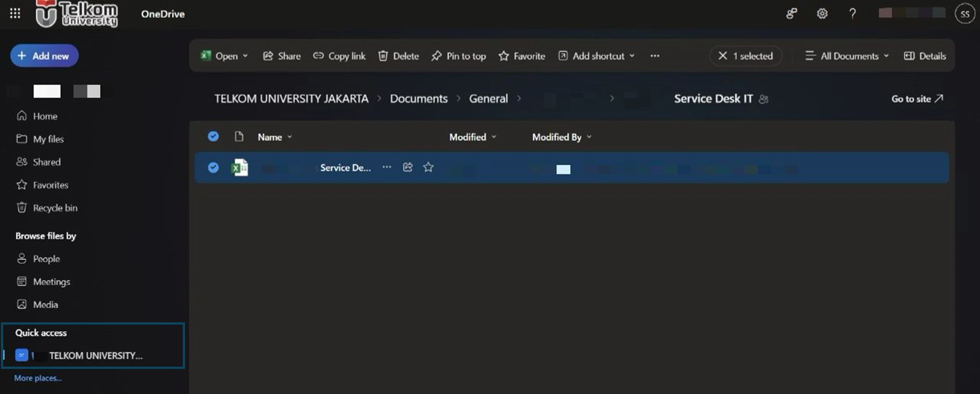980x394 pixels.
Task: Uncheck the Service De... file row checkbox
Action: click(x=213, y=168)
